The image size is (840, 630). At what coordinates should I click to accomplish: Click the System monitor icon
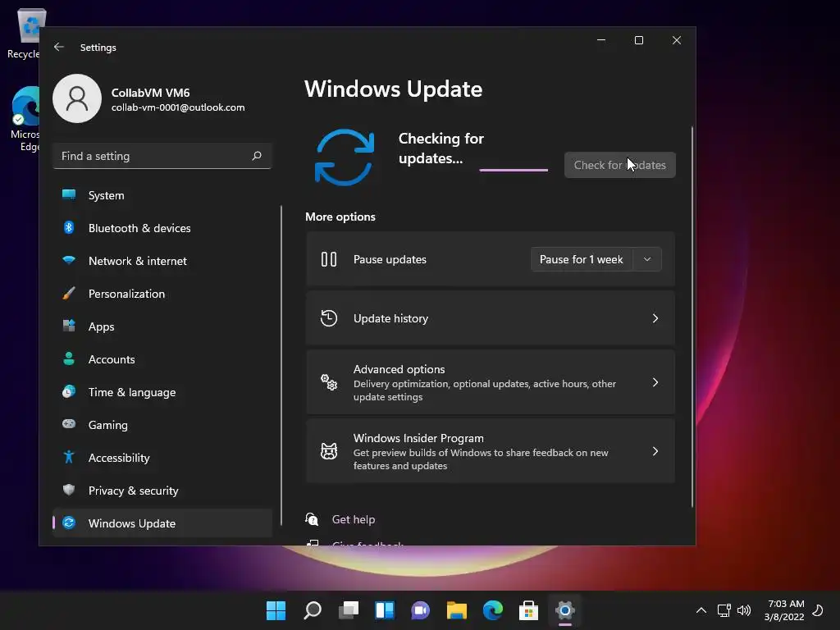tap(69, 194)
